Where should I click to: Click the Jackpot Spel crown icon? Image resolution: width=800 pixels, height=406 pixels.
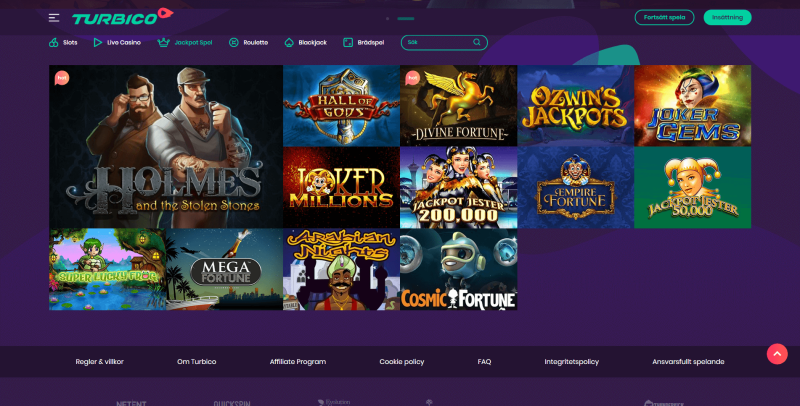pos(163,42)
